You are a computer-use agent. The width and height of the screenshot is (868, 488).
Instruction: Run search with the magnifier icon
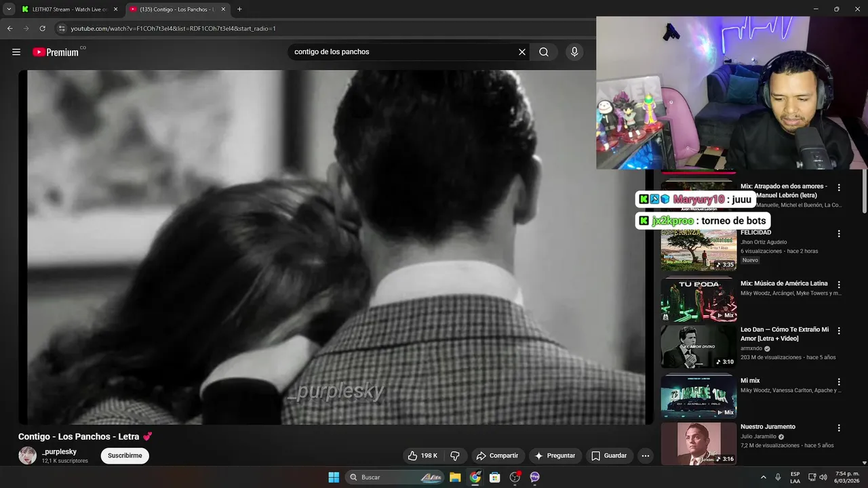tap(544, 52)
